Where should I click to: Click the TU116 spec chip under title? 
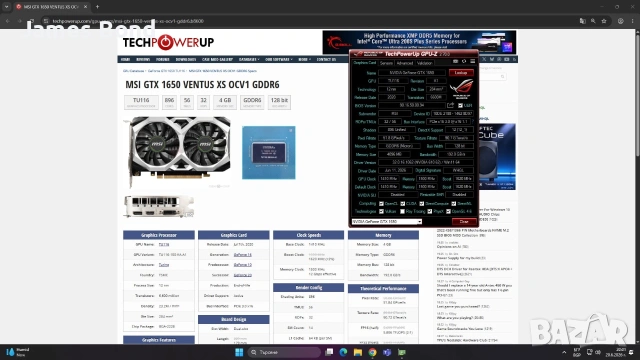[141, 102]
